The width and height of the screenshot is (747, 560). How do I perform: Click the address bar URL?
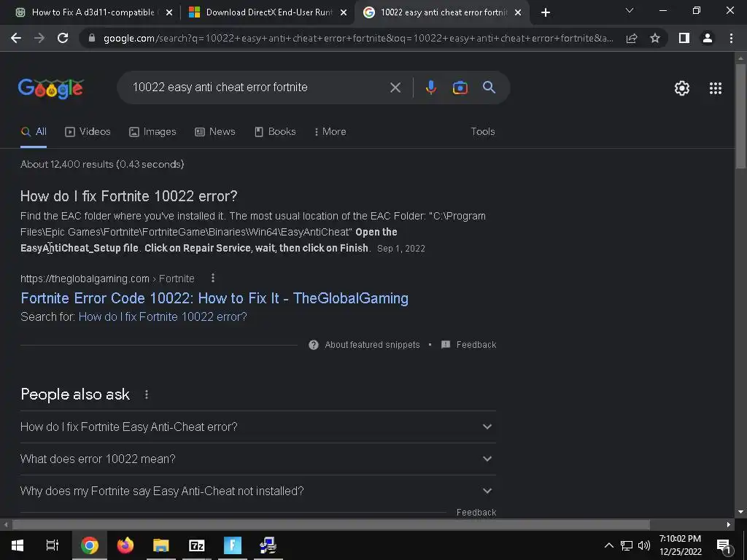[x=358, y=38]
